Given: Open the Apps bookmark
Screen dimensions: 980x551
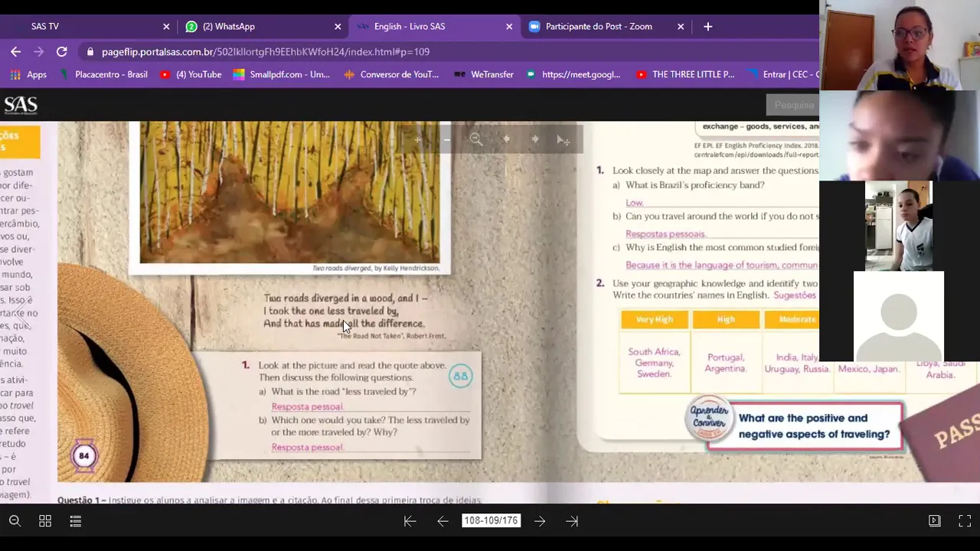Looking at the screenshot, I should 29,74.
